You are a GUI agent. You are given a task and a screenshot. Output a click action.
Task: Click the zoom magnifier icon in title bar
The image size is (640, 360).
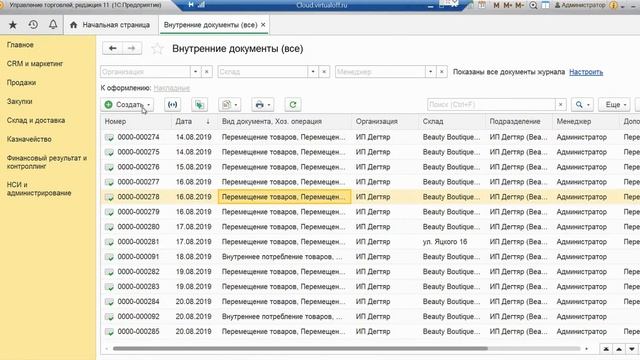[x=533, y=5]
